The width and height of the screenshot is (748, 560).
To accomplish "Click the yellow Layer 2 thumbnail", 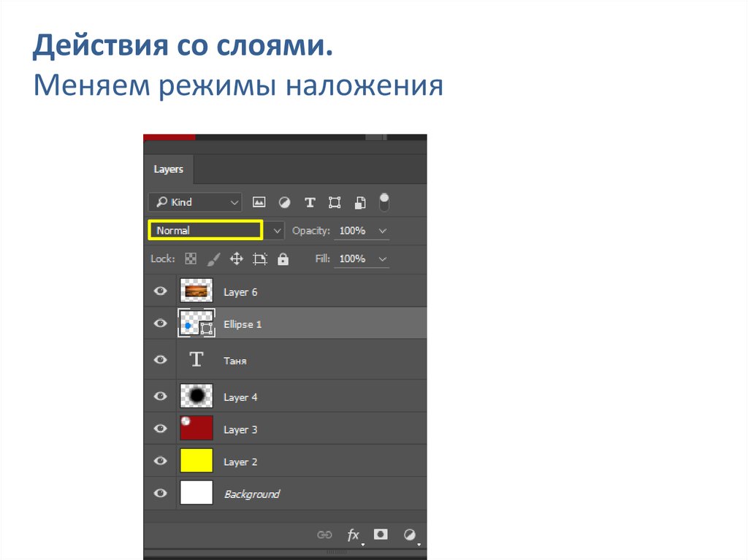I will pos(196,461).
